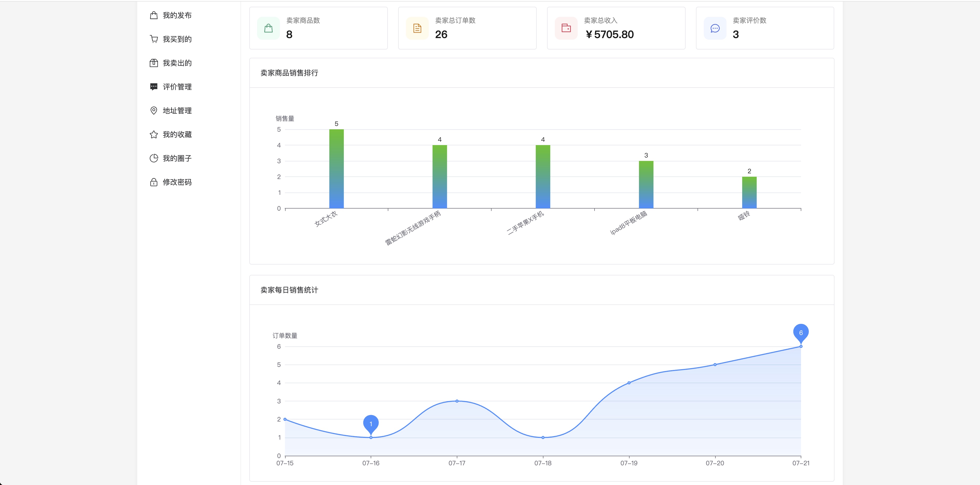
Task: Click the 女式大衣 bar in sales ranking
Action: pos(336,169)
